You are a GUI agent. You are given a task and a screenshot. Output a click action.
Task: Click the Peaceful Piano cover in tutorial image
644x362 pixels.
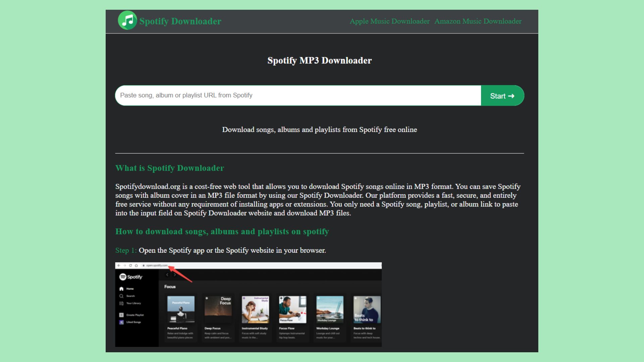coord(181,309)
